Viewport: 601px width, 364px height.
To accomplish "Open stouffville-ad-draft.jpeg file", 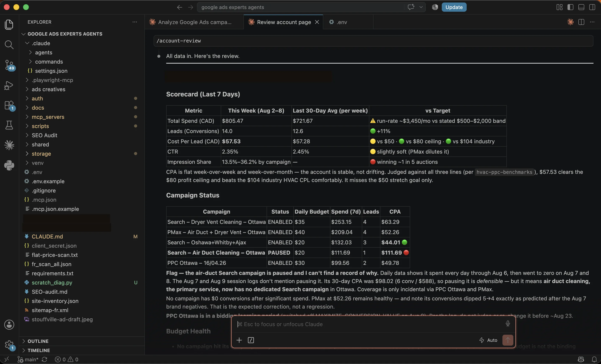I will pyautogui.click(x=62, y=319).
